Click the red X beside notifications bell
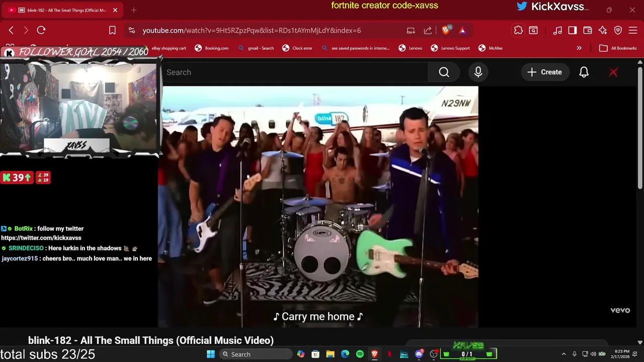The height and width of the screenshot is (362, 644). click(x=613, y=72)
